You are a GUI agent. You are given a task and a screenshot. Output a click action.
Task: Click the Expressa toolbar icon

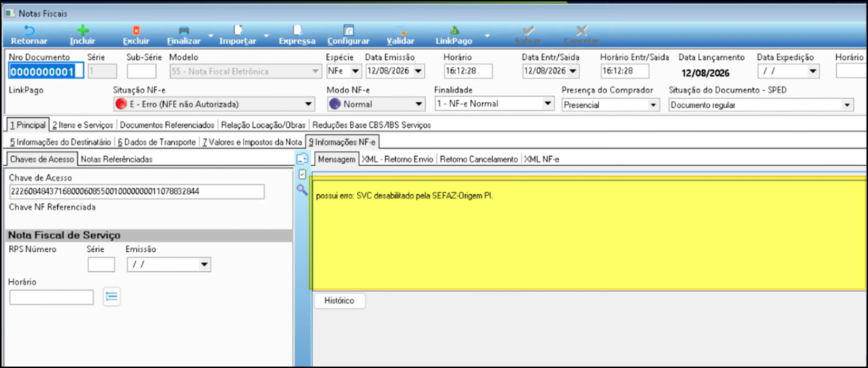pyautogui.click(x=297, y=30)
